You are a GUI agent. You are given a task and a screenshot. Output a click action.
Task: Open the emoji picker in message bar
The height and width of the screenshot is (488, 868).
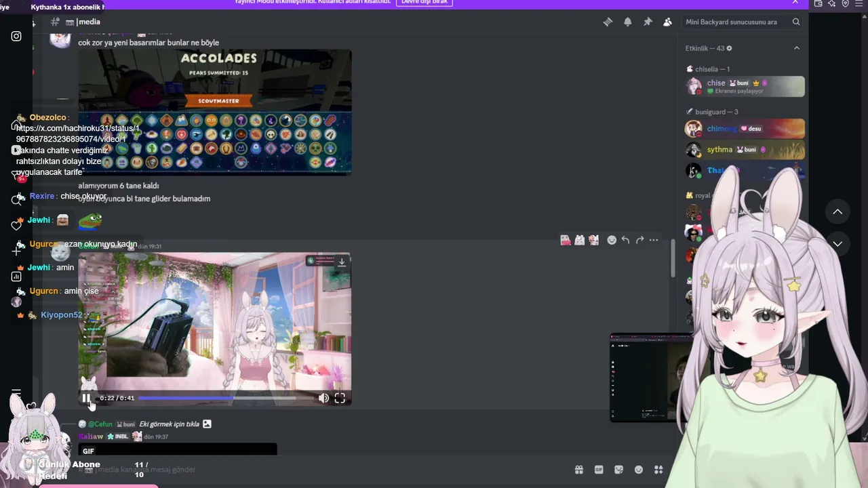tap(638, 470)
